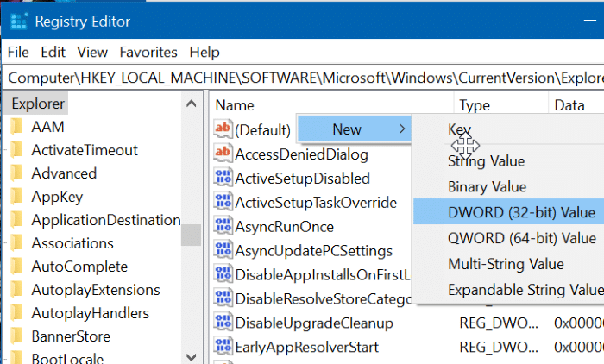Click the ActiveSetupDisabled DWORD icon
Screen dimensions: 604x364
pos(223,178)
